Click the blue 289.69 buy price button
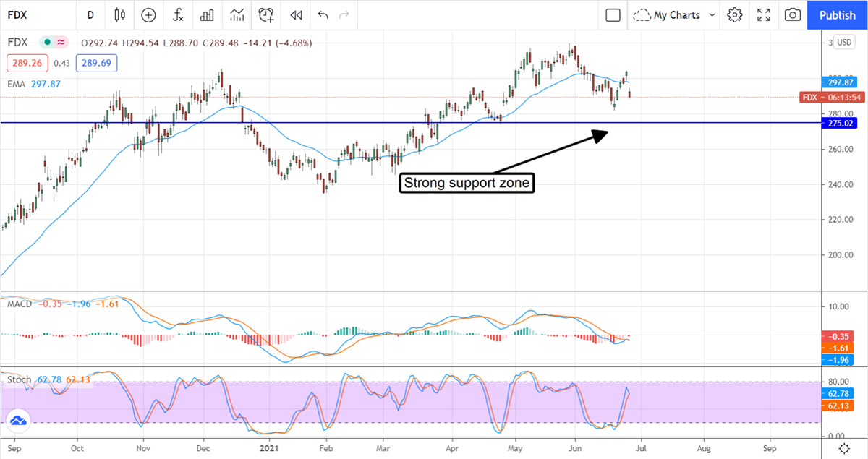The image size is (868, 459). tap(98, 64)
